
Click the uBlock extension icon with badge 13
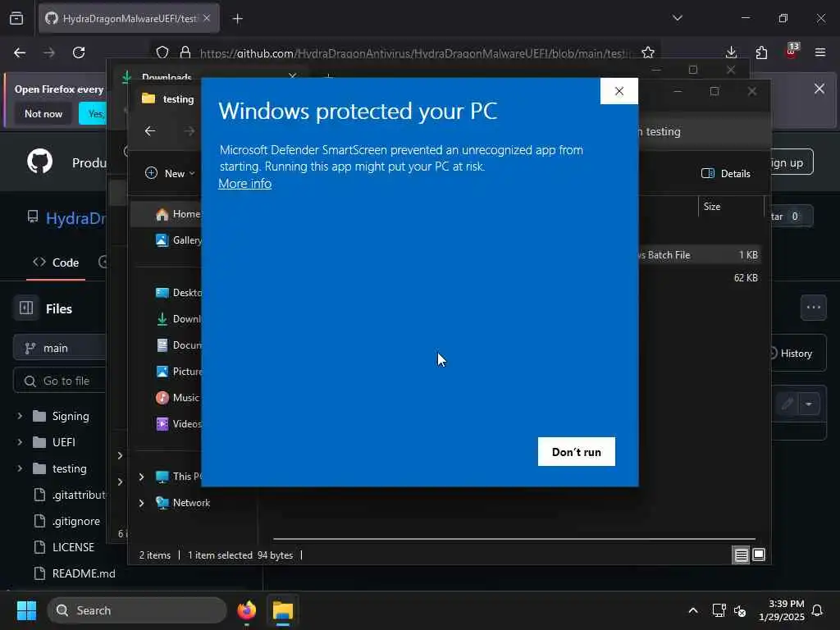click(x=792, y=52)
